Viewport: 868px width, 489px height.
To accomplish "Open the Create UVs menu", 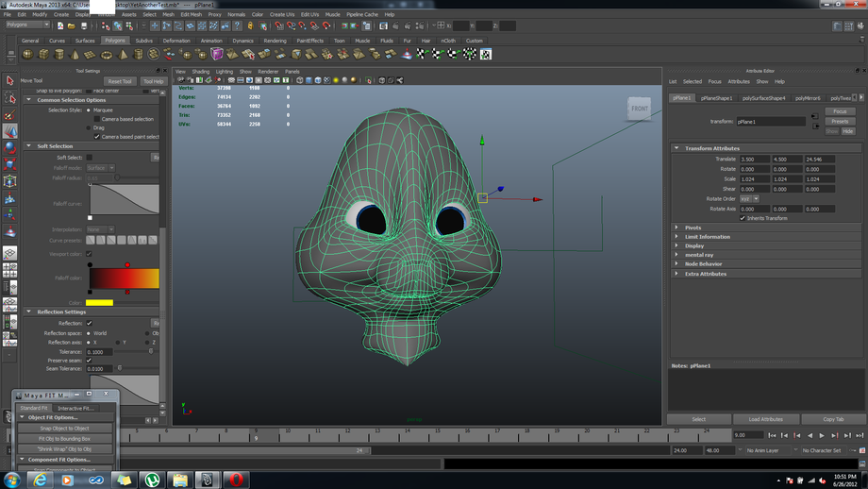I will coord(282,14).
